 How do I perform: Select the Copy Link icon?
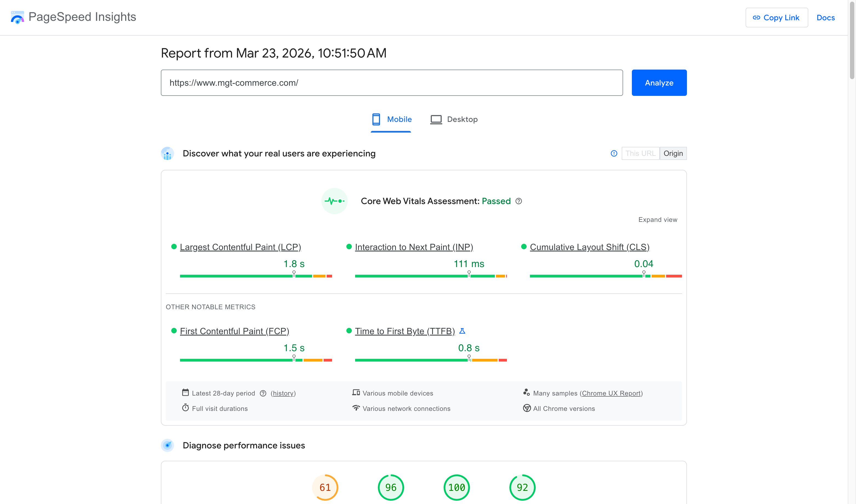(757, 17)
